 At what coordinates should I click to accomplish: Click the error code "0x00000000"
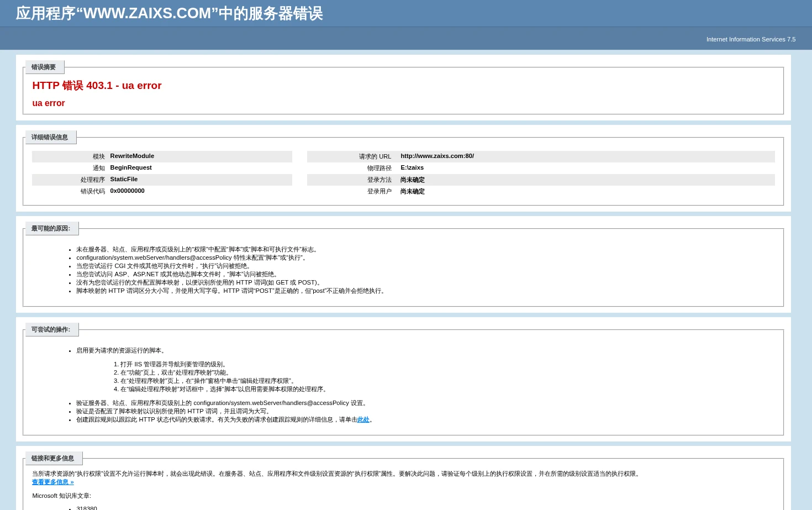click(127, 191)
